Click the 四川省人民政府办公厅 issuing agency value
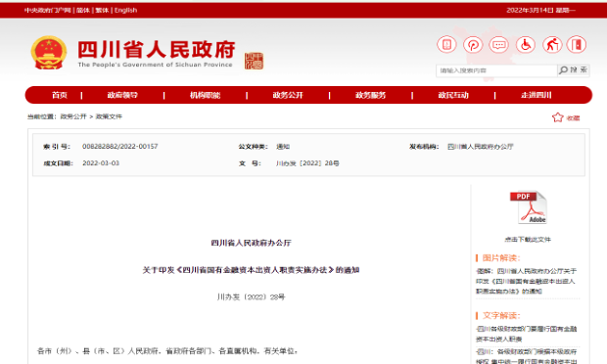 point(481,146)
